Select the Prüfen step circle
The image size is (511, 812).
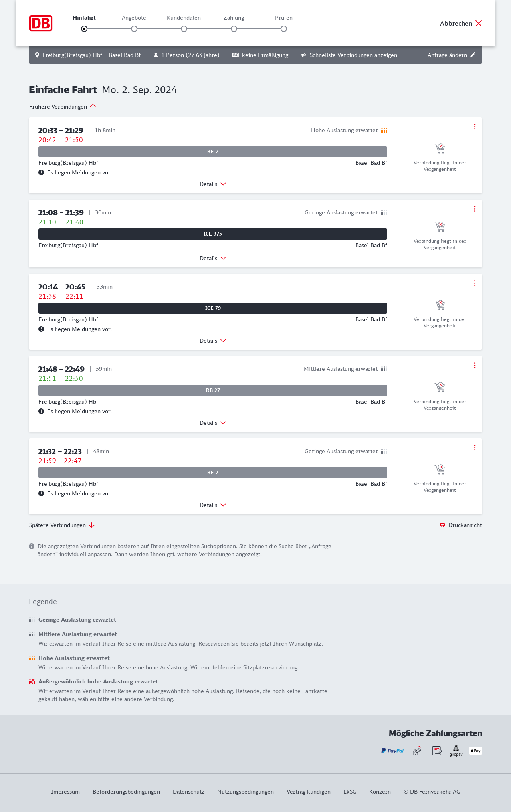click(284, 29)
